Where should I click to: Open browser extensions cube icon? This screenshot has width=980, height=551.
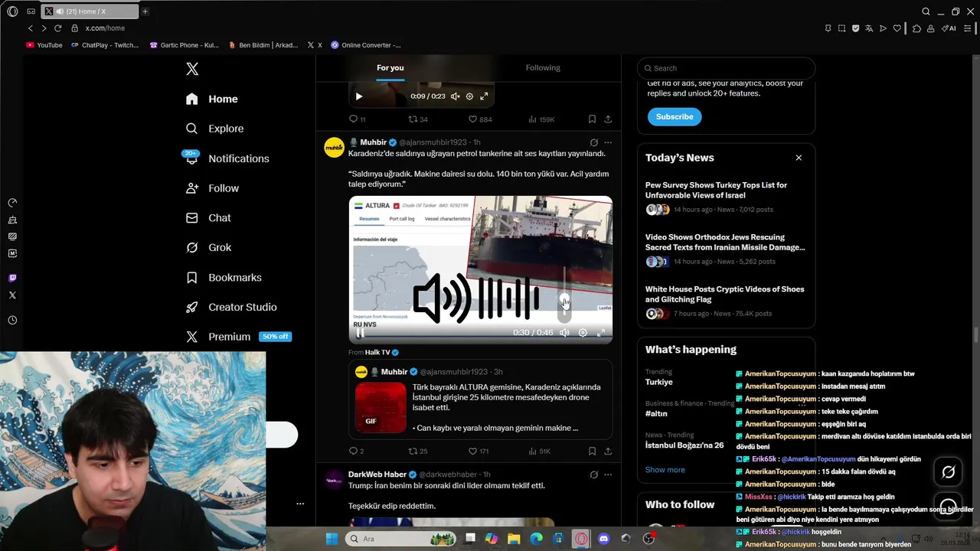(x=916, y=28)
